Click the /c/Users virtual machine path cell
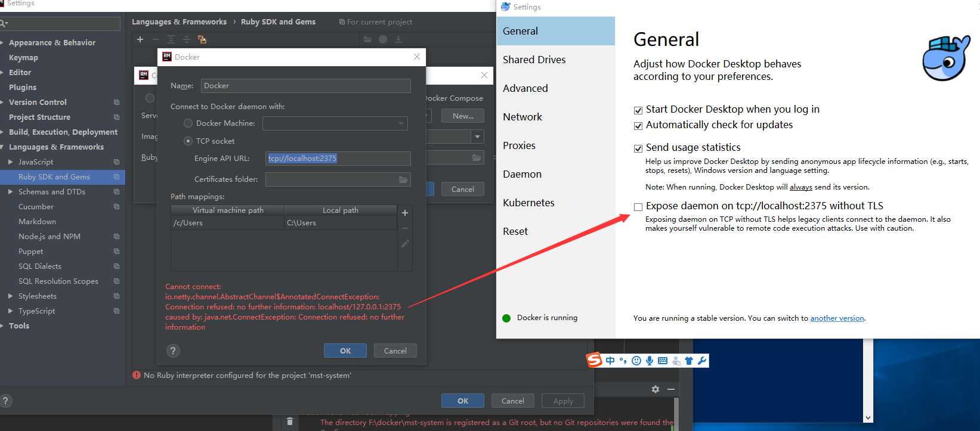Viewport: 980px width, 431px height. point(227,223)
